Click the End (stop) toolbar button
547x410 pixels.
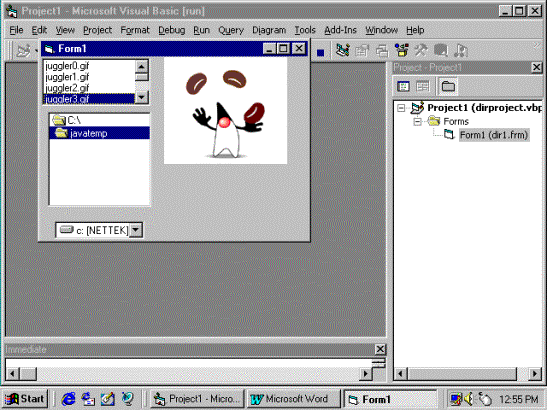(x=320, y=52)
